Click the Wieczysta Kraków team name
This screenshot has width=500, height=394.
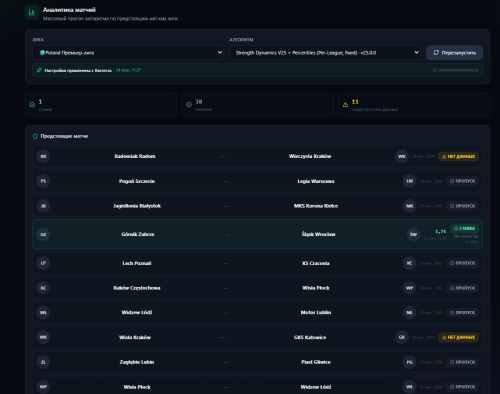(x=310, y=156)
